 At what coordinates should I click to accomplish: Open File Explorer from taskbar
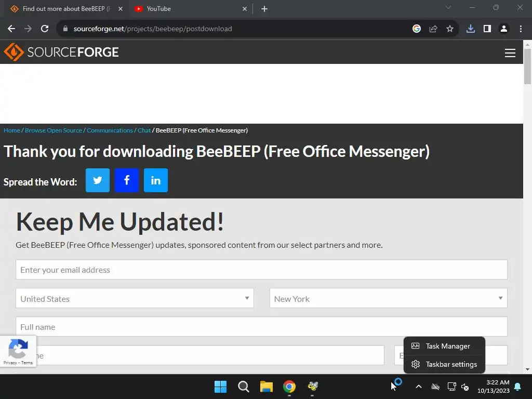(267, 387)
